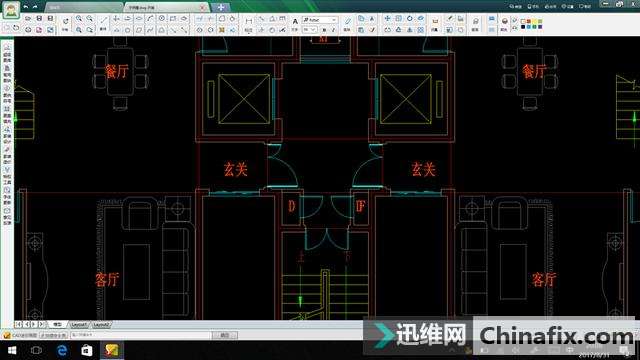
Task: Select the text A tool
Action: 295,21
